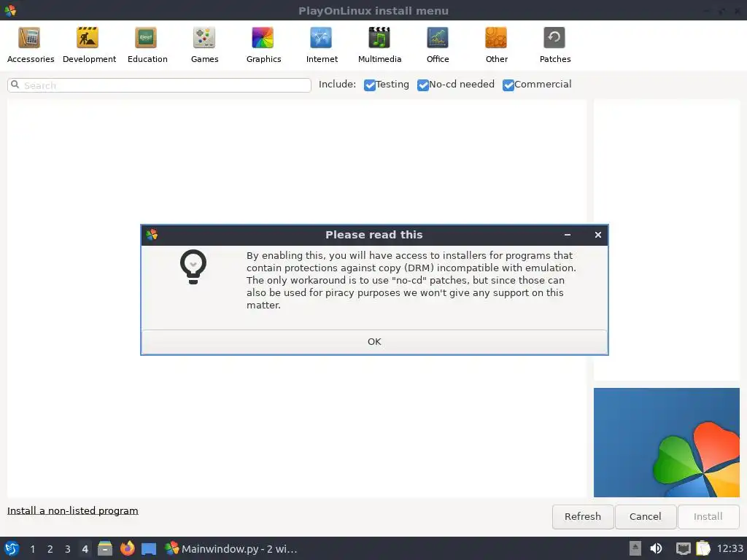The width and height of the screenshot is (747, 560).
Task: Click the removable media tray icon
Action: [x=635, y=548]
